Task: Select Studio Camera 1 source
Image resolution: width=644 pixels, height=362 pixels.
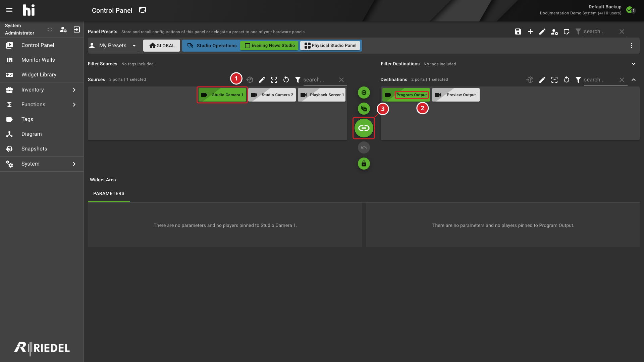Action: click(x=222, y=95)
